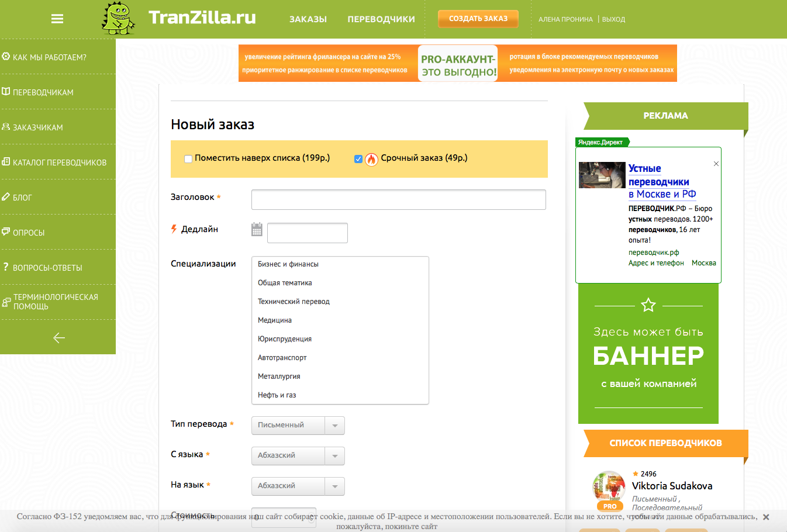Click the ВЫХОД link to log out
Screen dimensions: 787x532
[x=613, y=19]
